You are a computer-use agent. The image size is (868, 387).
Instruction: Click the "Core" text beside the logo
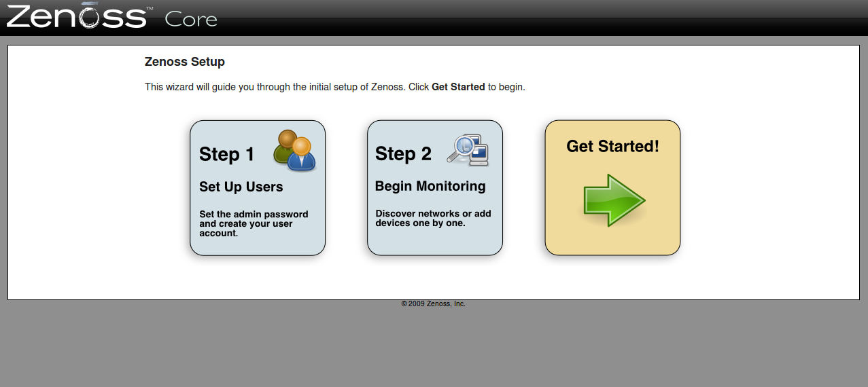point(191,19)
